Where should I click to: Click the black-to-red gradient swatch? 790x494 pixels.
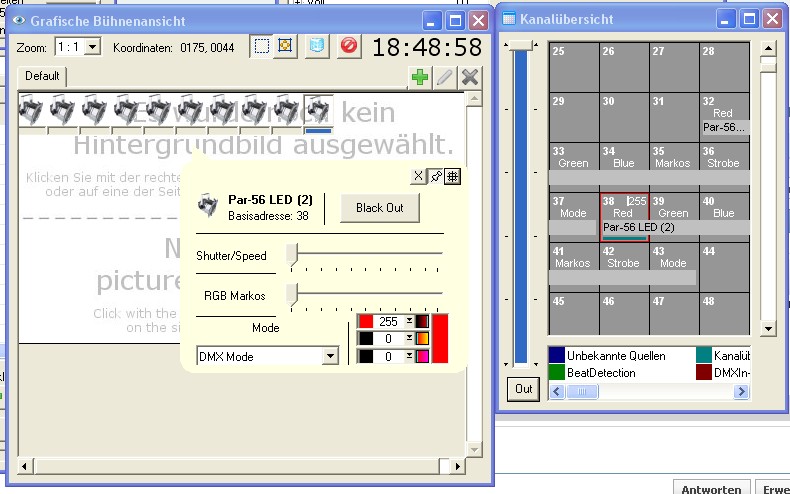tap(422, 321)
